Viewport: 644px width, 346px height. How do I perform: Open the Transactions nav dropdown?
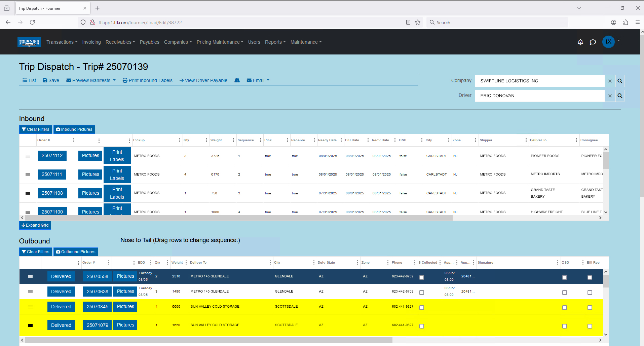click(x=62, y=42)
